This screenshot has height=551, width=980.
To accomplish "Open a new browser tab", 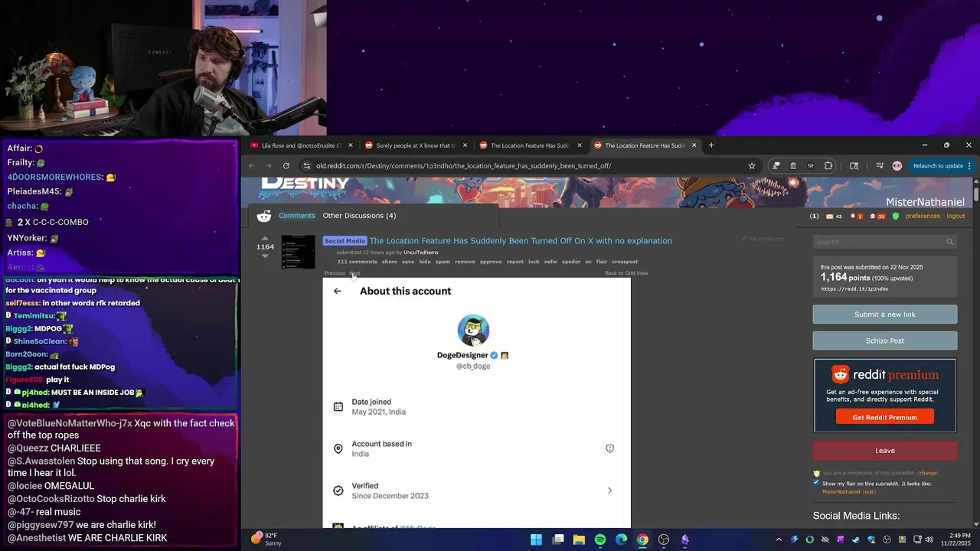I will coord(711,145).
